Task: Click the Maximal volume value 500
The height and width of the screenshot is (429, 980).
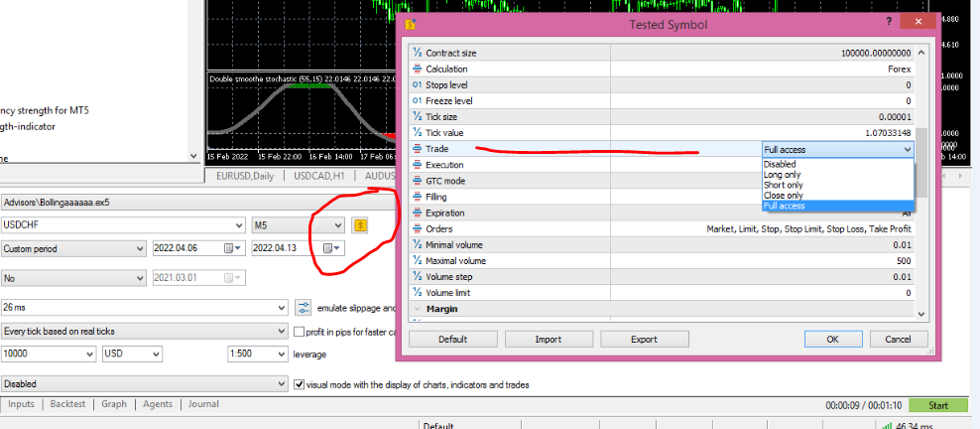Action: [x=904, y=261]
